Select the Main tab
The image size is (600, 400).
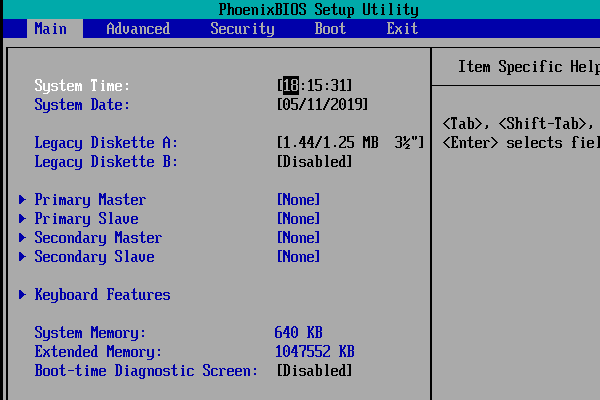point(51,29)
